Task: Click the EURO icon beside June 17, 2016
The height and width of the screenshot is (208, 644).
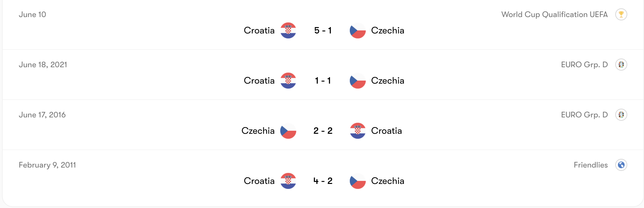Action: 621,115
